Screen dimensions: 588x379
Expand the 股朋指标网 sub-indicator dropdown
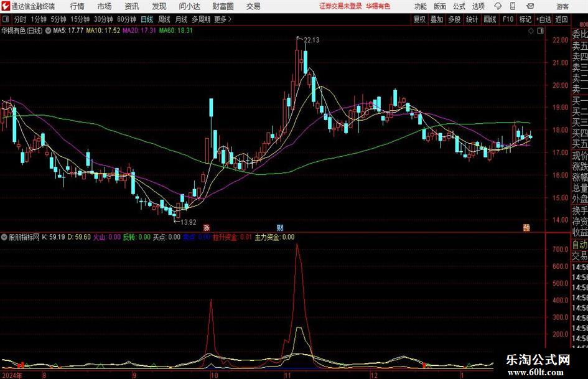pyautogui.click(x=4, y=237)
